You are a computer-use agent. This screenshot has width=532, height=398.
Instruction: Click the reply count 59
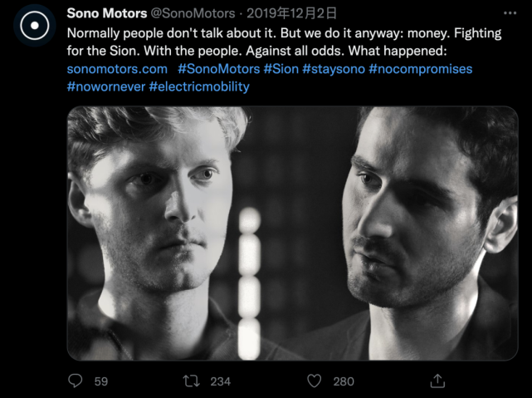(100, 381)
